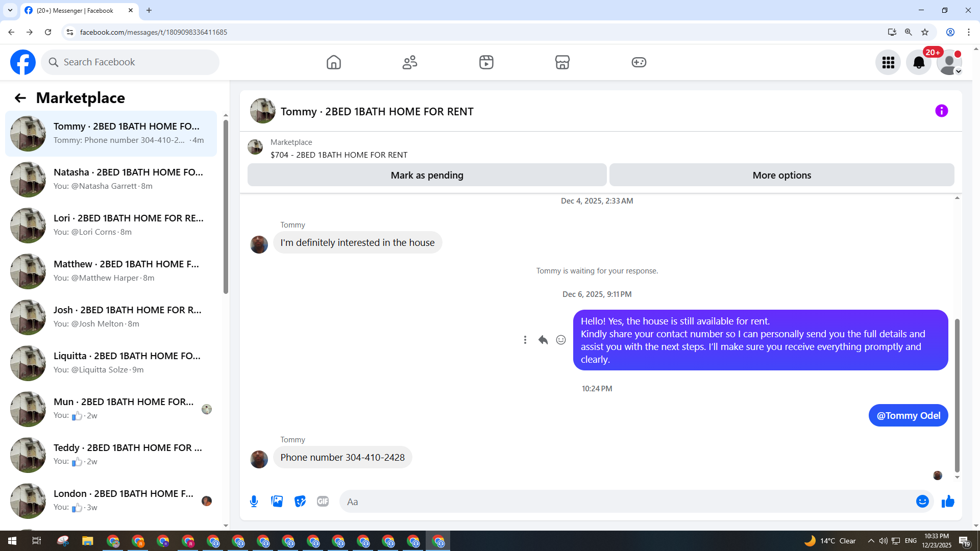The height and width of the screenshot is (551, 980).
Task: Open the attach photo icon
Action: 277,502
